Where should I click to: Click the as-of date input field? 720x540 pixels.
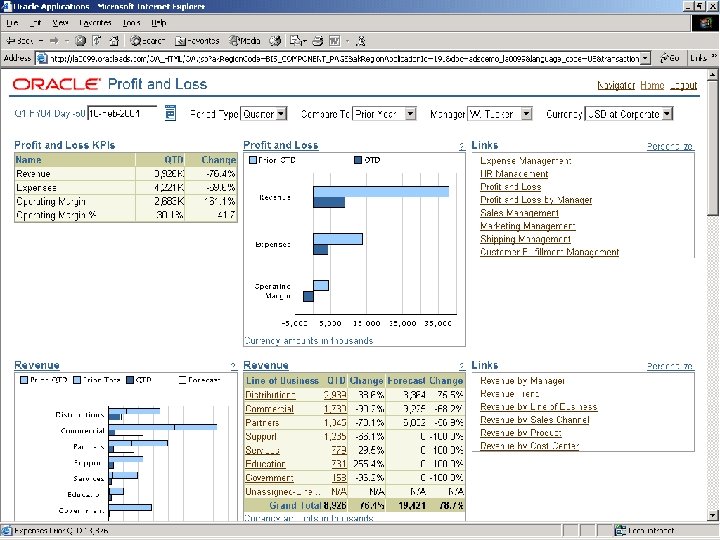coord(122,113)
